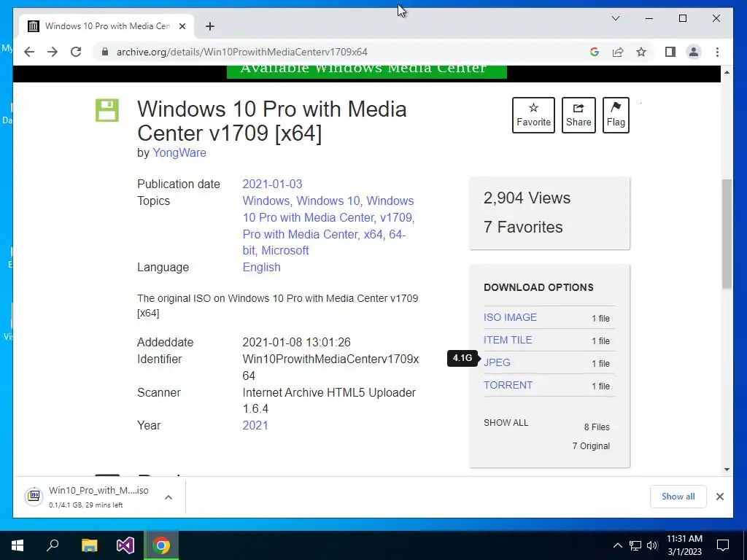The image size is (747, 560).
Task: Close the downloads bar
Action: pos(720,497)
